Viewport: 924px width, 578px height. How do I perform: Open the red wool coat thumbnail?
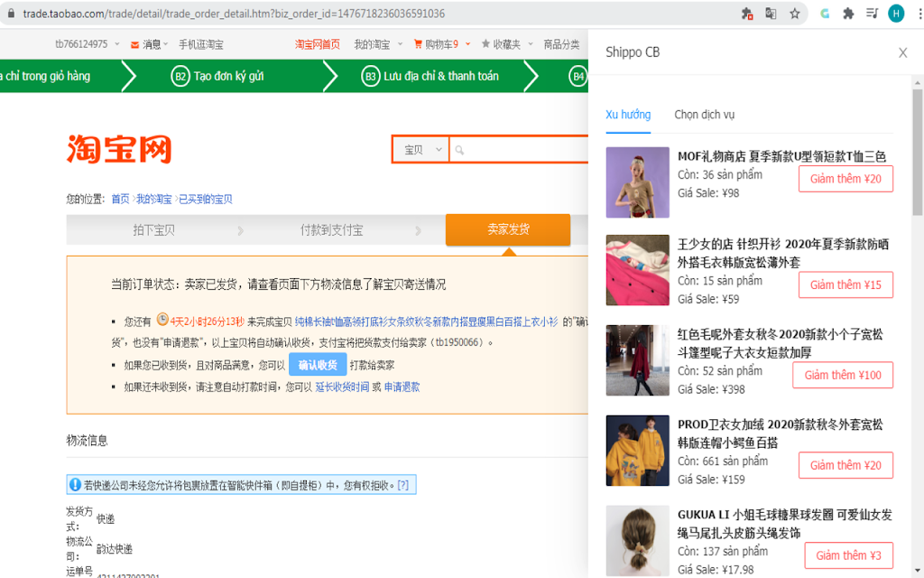(x=638, y=360)
